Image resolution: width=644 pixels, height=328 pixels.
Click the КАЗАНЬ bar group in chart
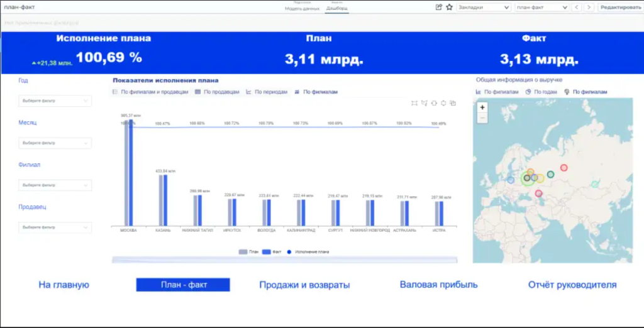click(163, 200)
